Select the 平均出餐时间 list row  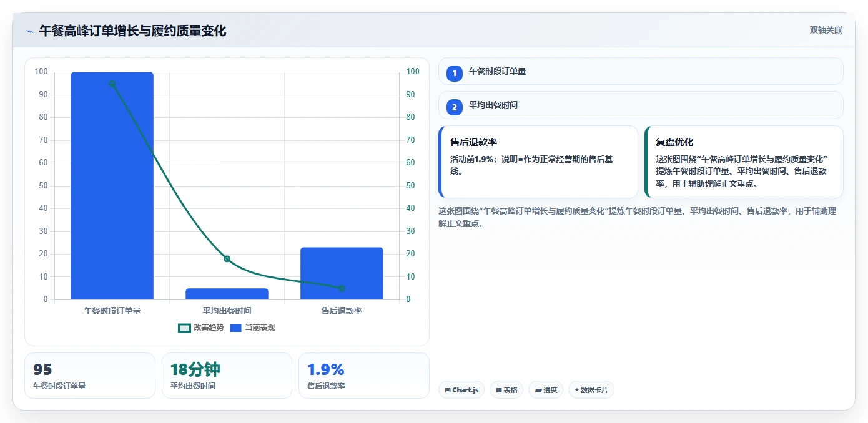(641, 105)
